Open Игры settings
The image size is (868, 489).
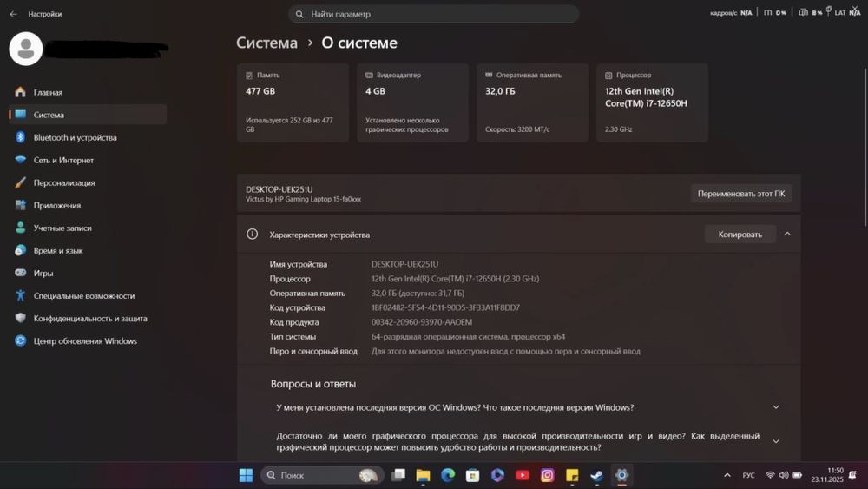click(88, 273)
